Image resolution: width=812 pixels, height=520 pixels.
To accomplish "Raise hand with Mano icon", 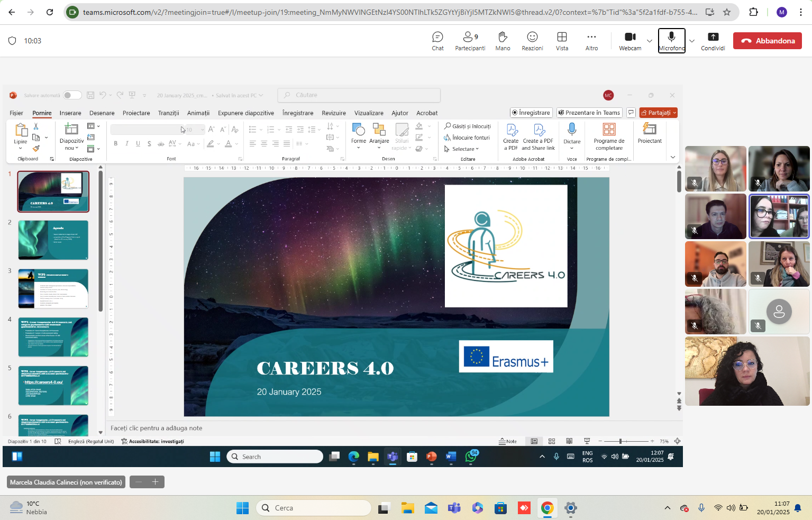I will click(x=503, y=41).
